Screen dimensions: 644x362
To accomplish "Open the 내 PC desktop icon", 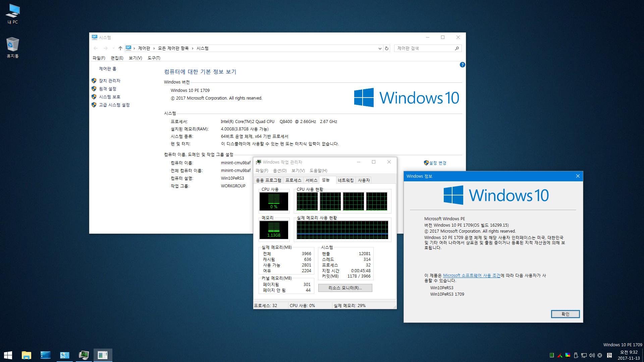I will pos(13,14).
